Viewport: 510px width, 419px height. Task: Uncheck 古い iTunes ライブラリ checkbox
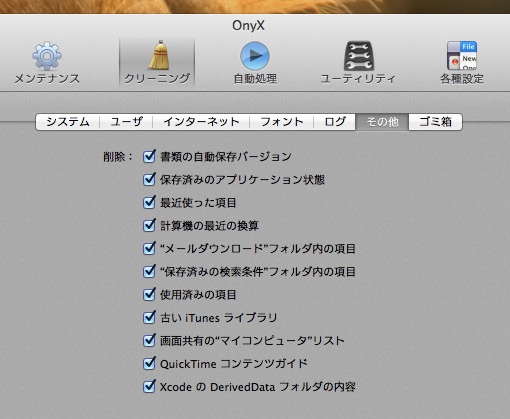[x=149, y=317]
